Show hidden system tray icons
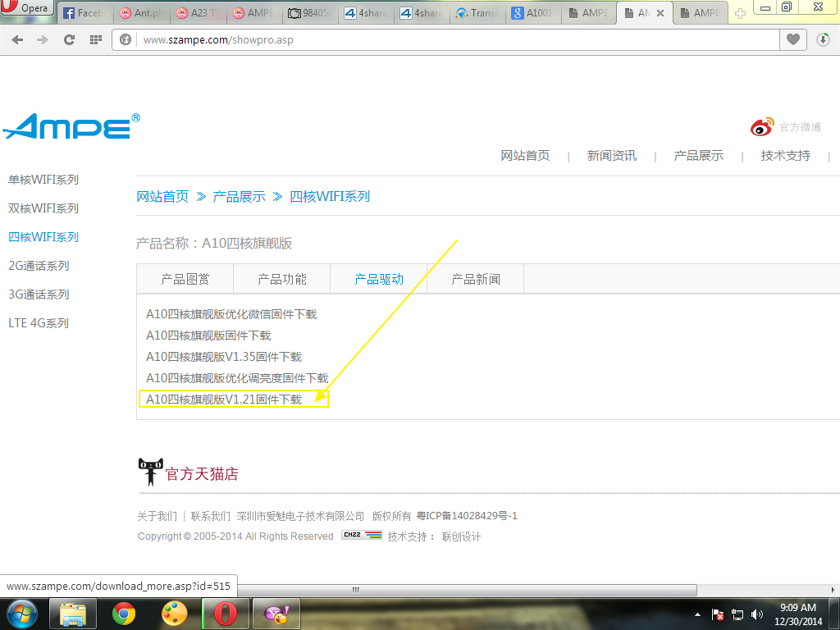Image resolution: width=840 pixels, height=630 pixels. 697,614
